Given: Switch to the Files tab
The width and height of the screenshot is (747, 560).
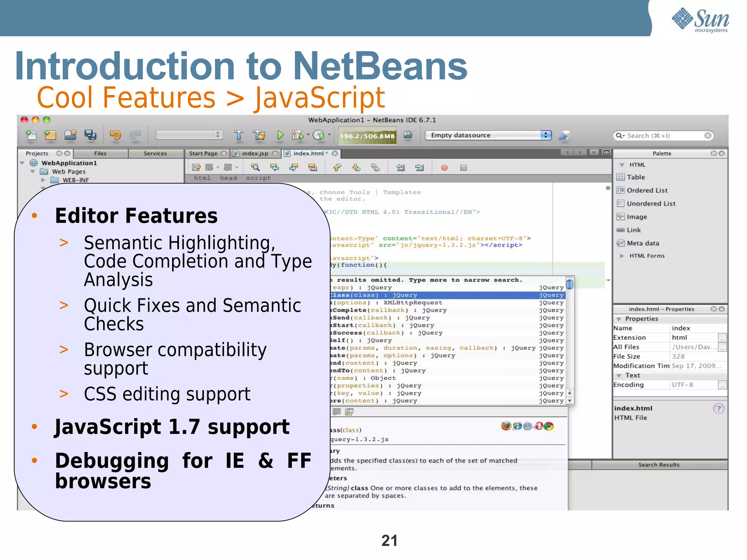Looking at the screenshot, I should 100,153.
